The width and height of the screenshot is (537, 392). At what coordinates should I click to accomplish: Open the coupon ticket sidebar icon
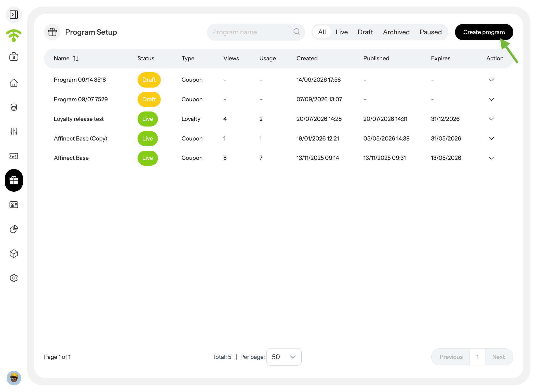pos(14,156)
